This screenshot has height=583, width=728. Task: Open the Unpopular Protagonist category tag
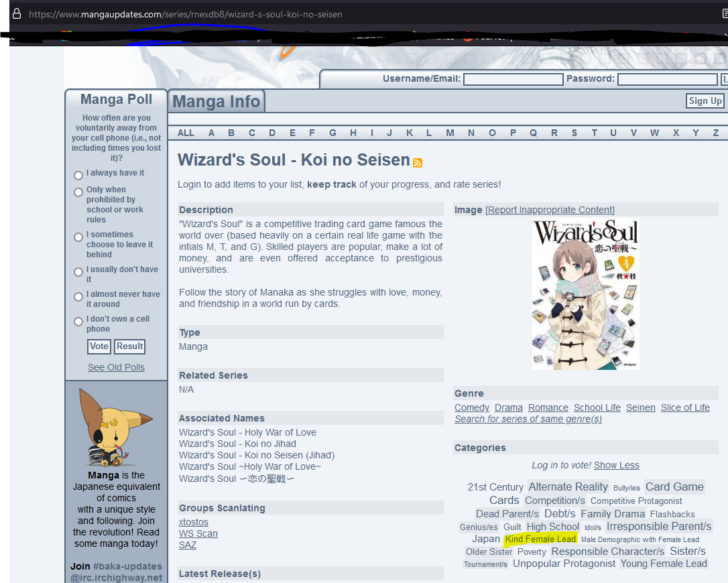click(x=564, y=564)
